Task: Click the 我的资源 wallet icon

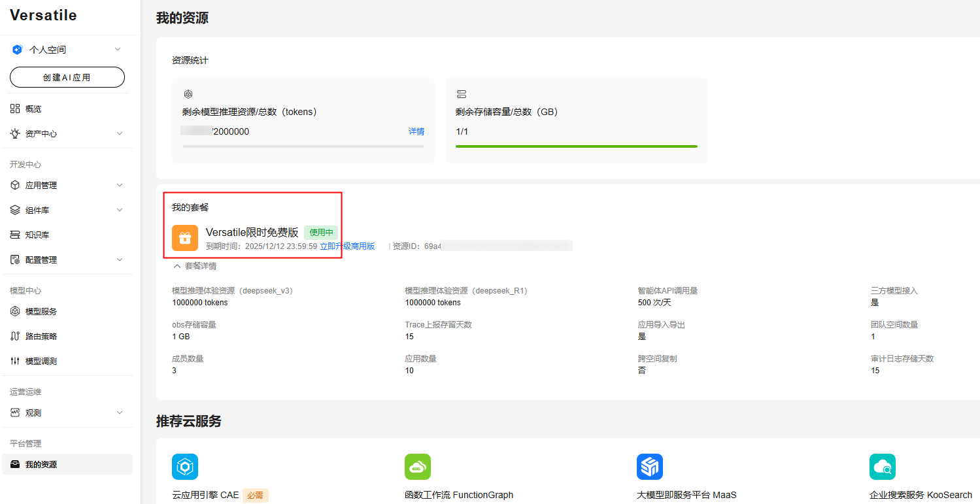Action: pos(15,464)
